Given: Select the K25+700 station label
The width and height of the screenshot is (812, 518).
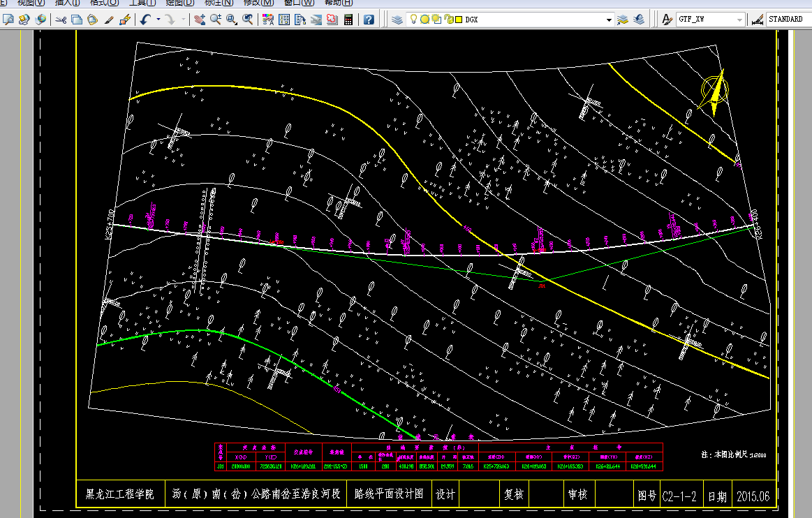Looking at the screenshot, I should point(110,224).
